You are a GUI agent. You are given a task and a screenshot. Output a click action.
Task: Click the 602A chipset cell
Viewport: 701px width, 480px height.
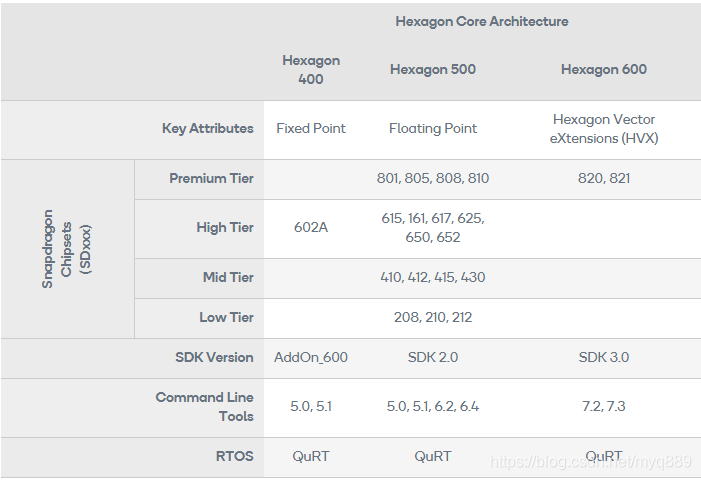point(311,227)
